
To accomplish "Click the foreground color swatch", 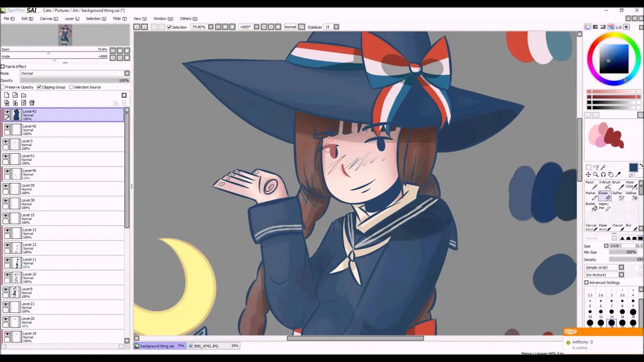I will click(x=633, y=167).
